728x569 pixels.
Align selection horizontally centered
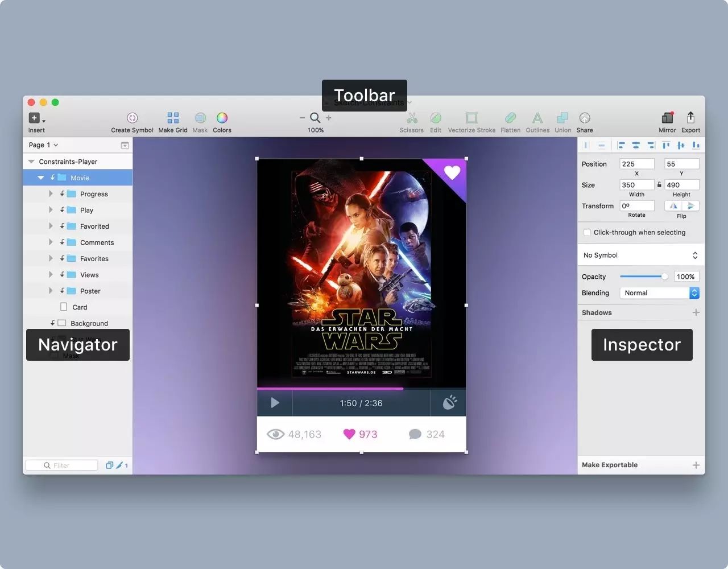(x=636, y=146)
